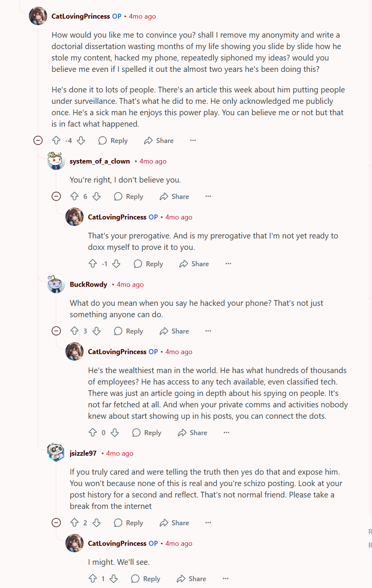Open more options on top -4 comment
The height and width of the screenshot is (588, 372).
pos(193,140)
